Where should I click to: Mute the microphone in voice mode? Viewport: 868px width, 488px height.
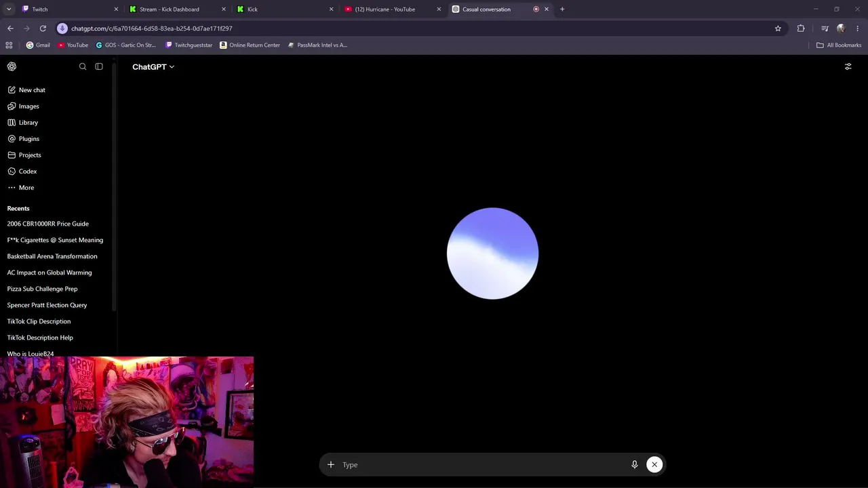(x=635, y=464)
